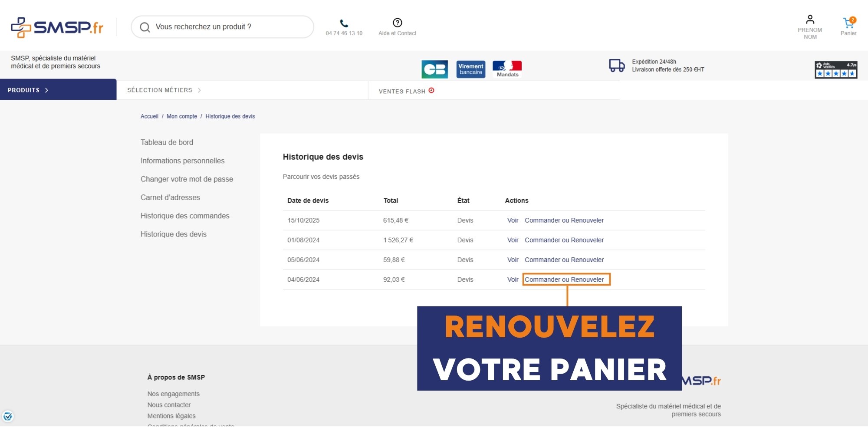Open Nos engagements footer link
Screen dimensions: 868x434
click(173, 394)
